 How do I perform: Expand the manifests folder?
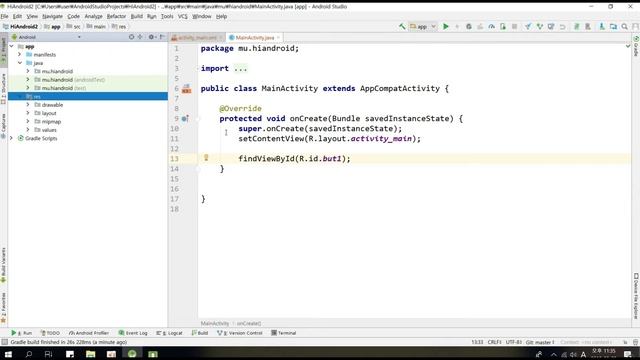tap(19, 54)
